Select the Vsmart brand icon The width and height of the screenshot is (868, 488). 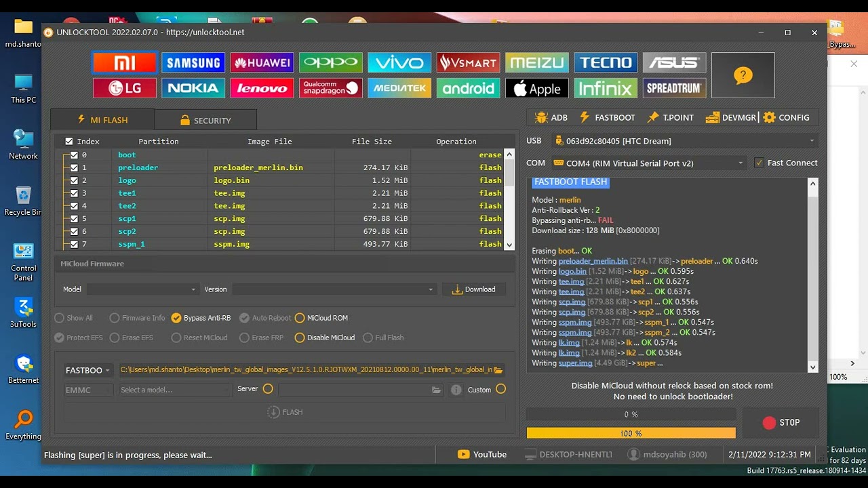(468, 63)
